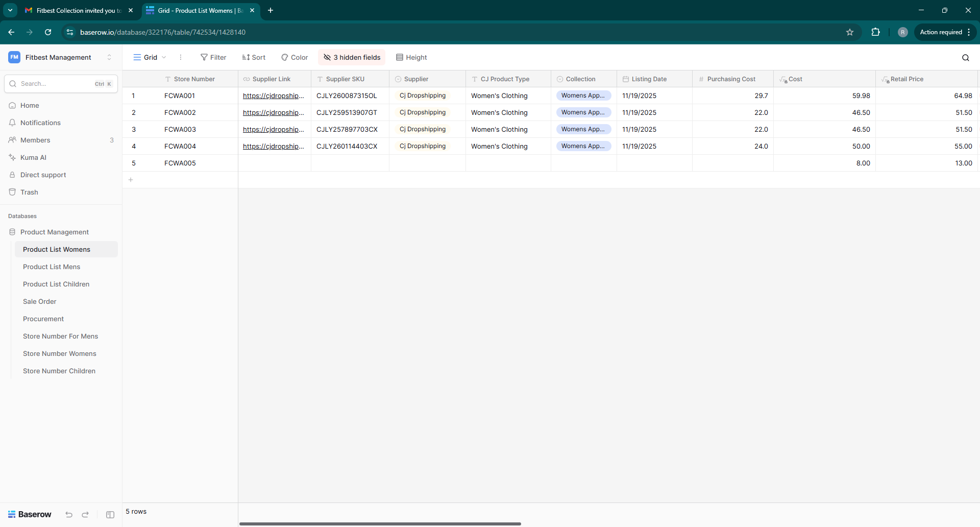Reload the page in the browser

[x=48, y=32]
